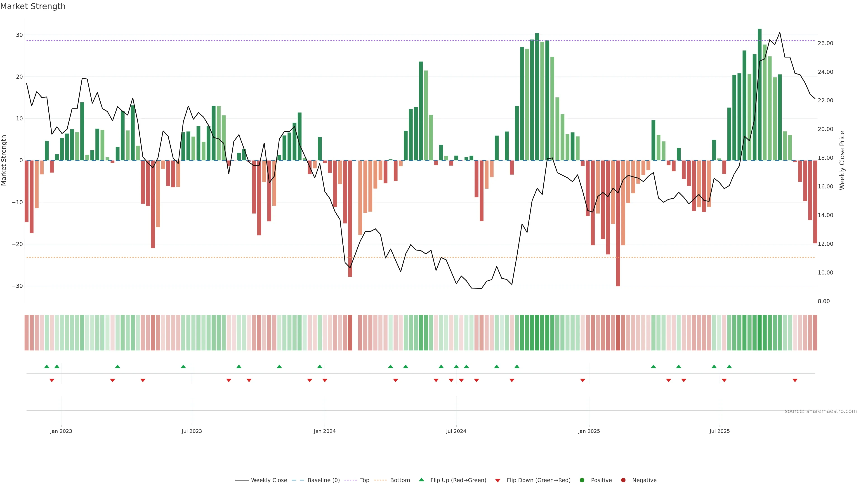Click the source: sharemaestro.com text

[x=821, y=411]
